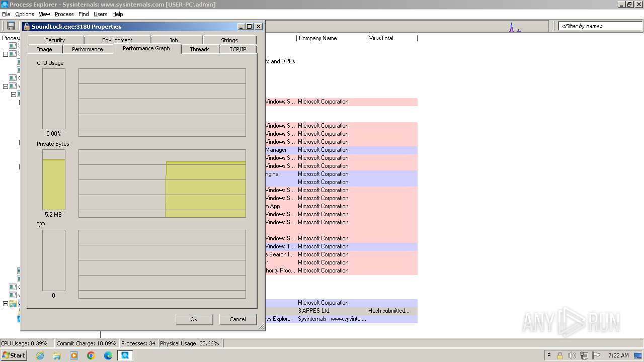Click the Filter by name field
Screen dimensions: 644x362
tap(600, 26)
